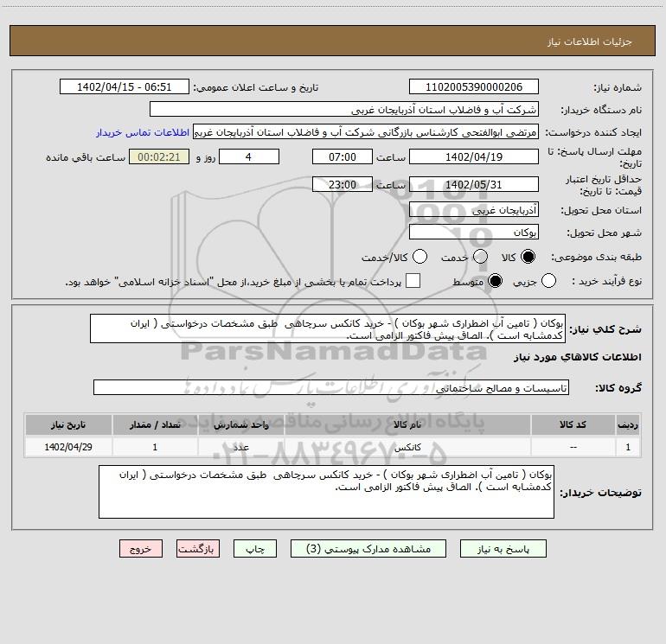
Task: Click the چاپ print button
Action: [255, 549]
